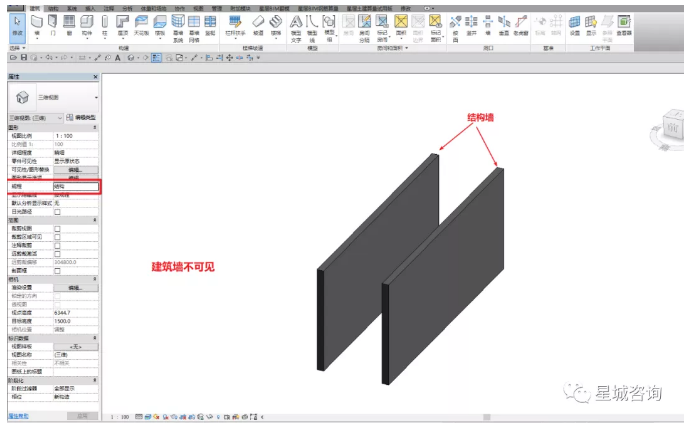
Task: Open the work plane Viewer
Action: [624, 25]
